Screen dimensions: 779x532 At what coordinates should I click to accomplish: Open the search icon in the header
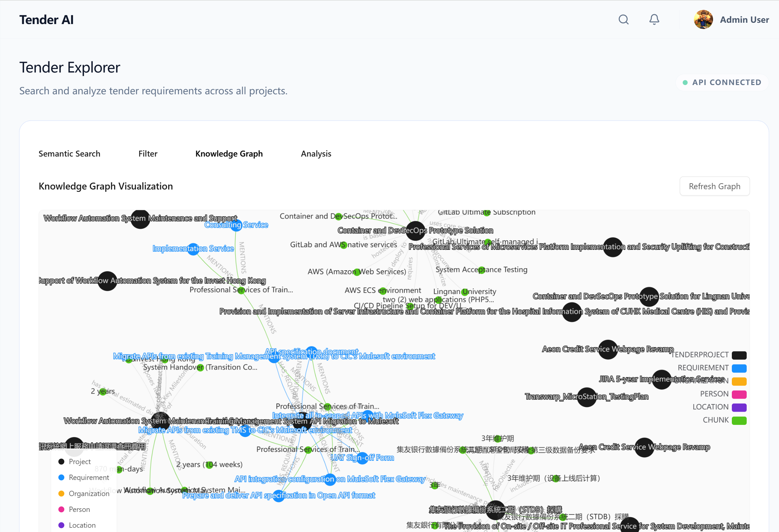pyautogui.click(x=624, y=19)
